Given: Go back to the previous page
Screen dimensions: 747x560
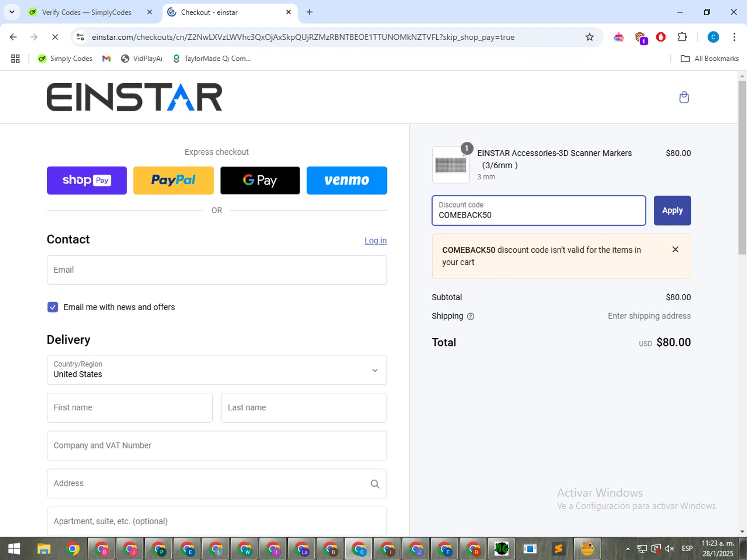Looking at the screenshot, I should tap(13, 37).
